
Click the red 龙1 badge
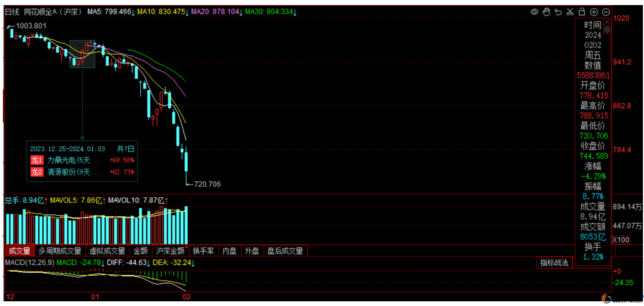pos(37,160)
